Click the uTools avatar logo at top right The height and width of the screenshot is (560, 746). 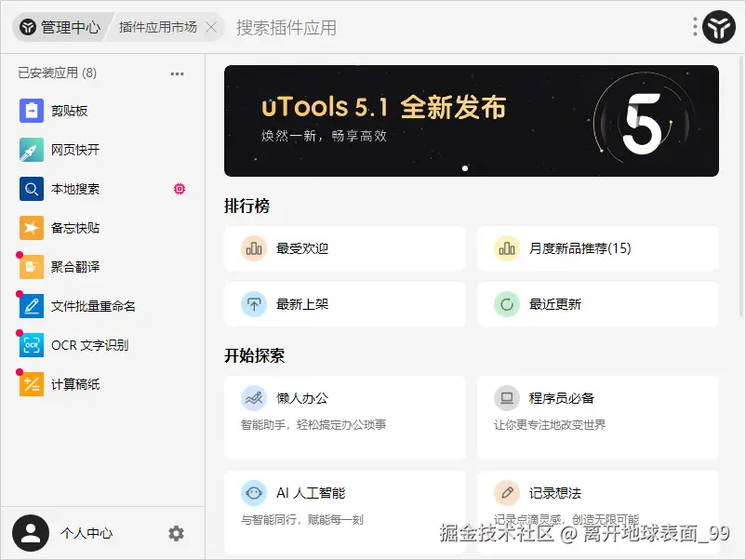[719, 27]
